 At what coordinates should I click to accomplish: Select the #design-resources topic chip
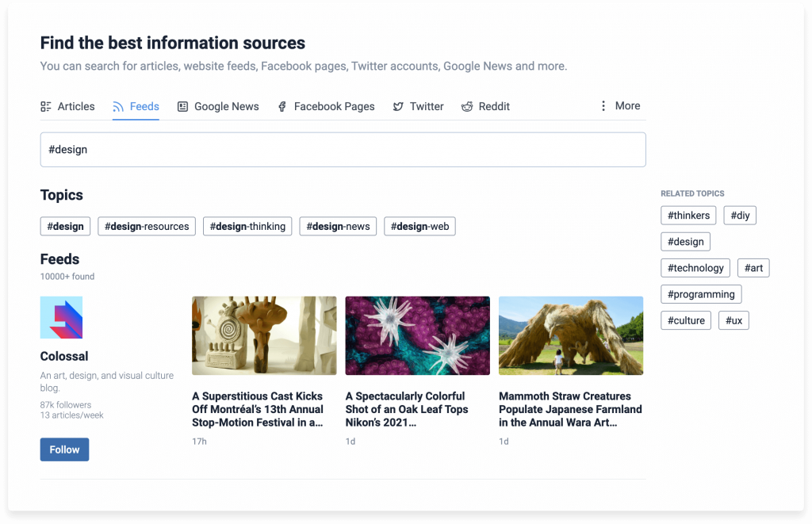pyautogui.click(x=146, y=226)
